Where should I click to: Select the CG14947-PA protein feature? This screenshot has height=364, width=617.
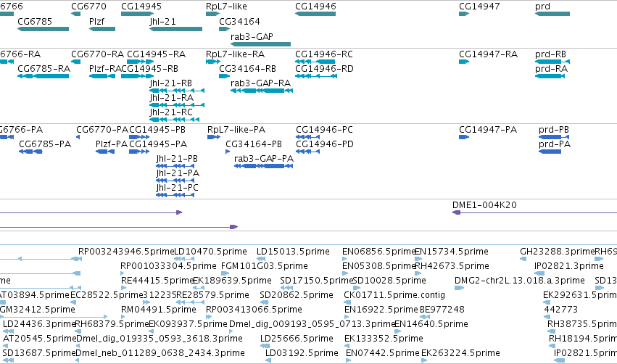pyautogui.click(x=464, y=137)
